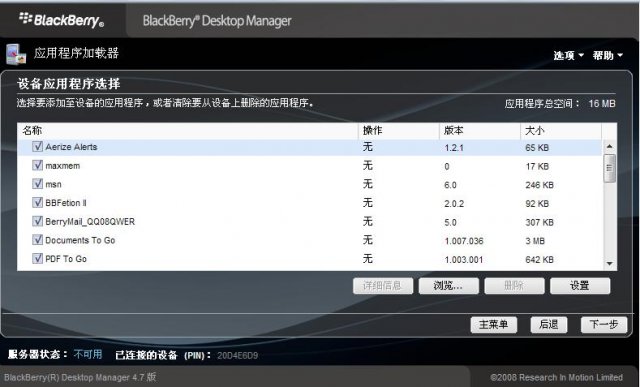Click the list scrollbar down arrow

(x=610, y=264)
